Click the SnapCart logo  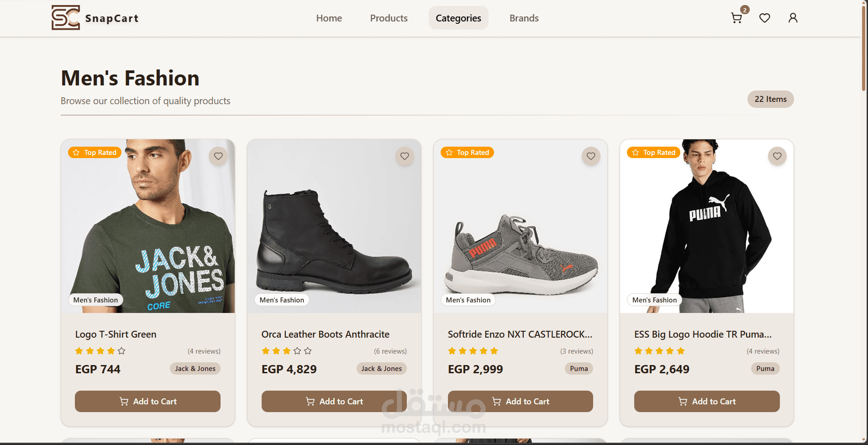click(95, 18)
